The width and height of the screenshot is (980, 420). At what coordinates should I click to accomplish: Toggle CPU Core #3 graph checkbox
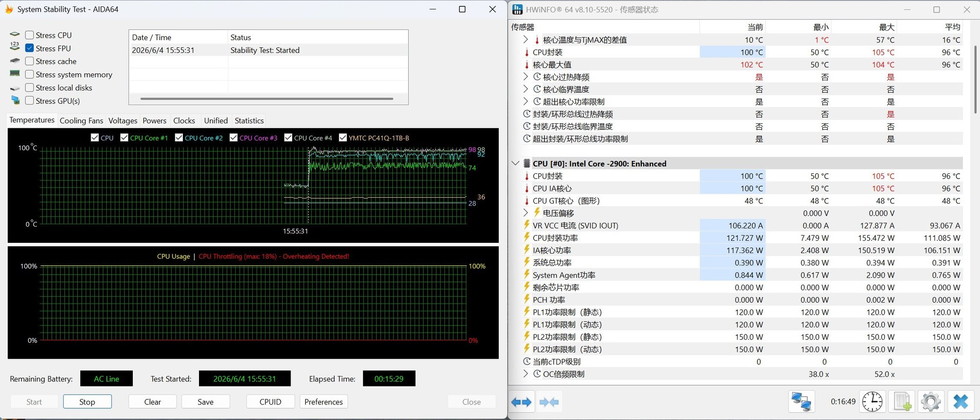coord(234,138)
